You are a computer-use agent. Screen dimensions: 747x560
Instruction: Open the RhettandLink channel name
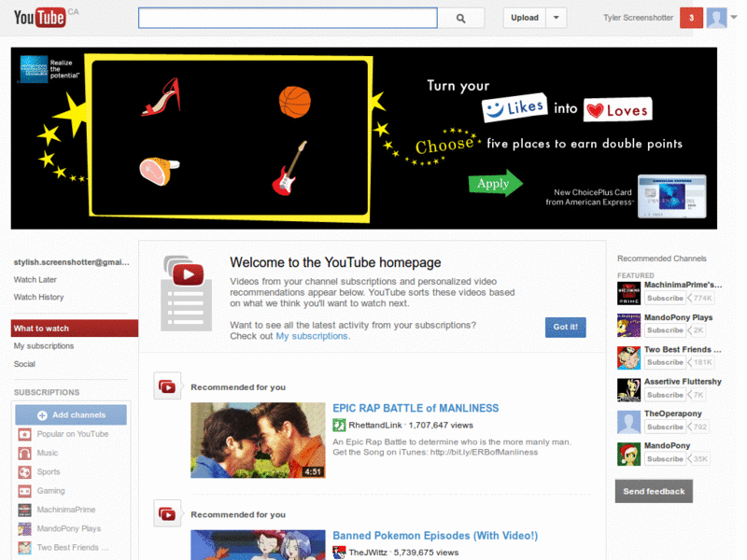click(x=375, y=426)
